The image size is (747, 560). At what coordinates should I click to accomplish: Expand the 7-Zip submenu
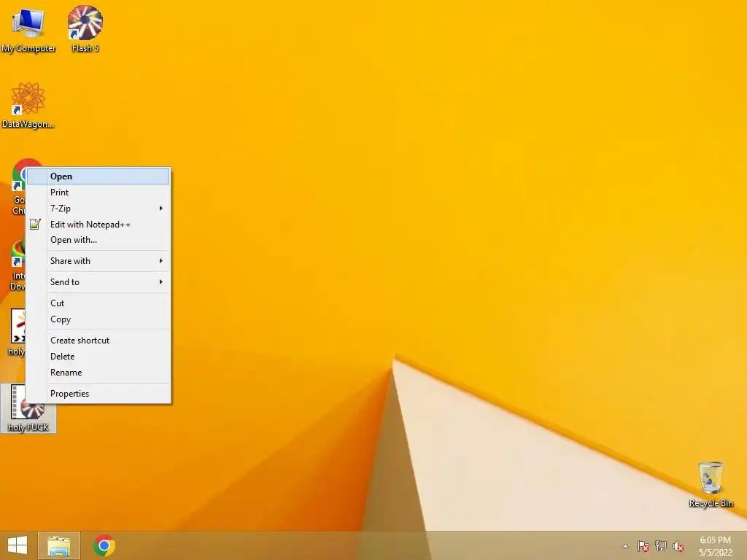(x=98, y=208)
